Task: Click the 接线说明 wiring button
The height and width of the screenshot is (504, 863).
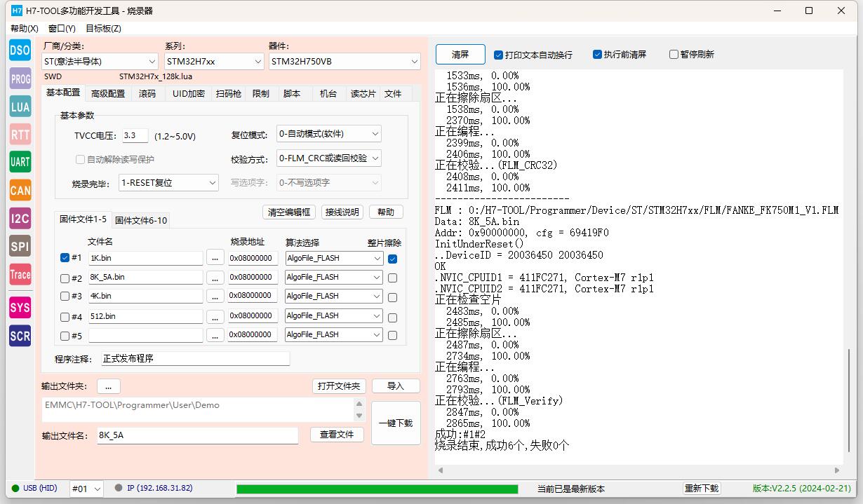Action: (342, 212)
